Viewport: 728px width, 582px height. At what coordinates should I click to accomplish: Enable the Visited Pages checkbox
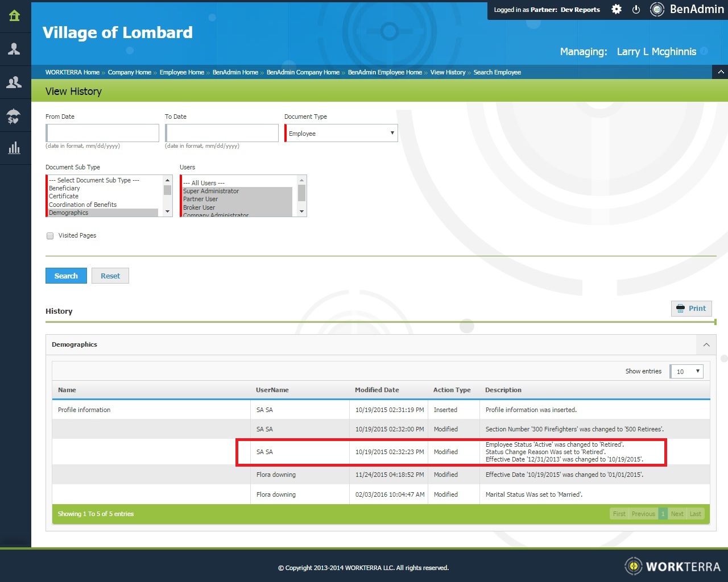[x=50, y=236]
